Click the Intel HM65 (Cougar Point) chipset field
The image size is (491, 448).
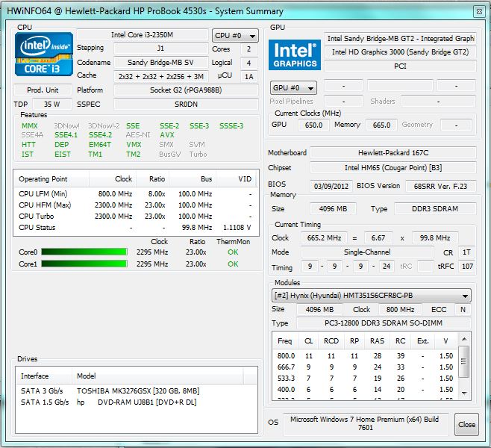pyautogui.click(x=393, y=168)
